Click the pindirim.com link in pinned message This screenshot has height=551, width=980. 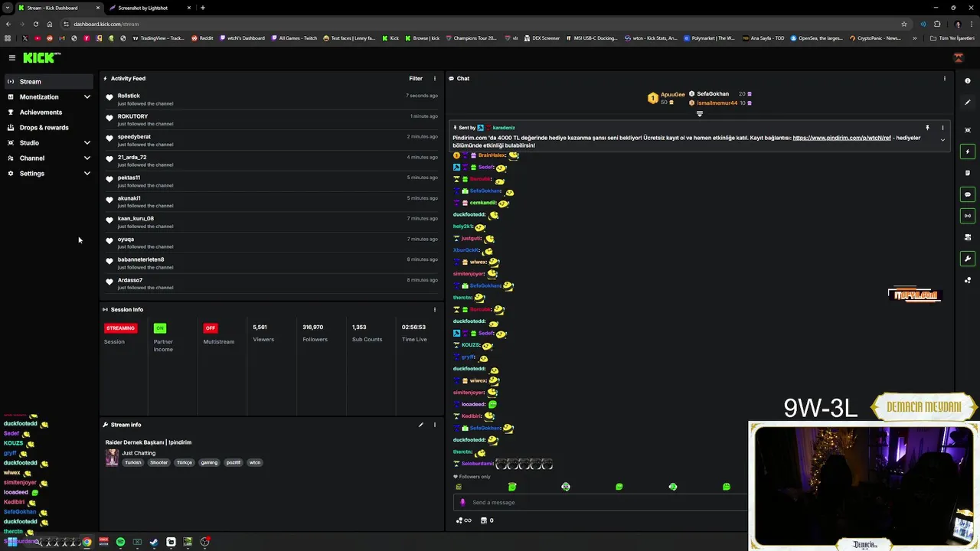coord(841,138)
